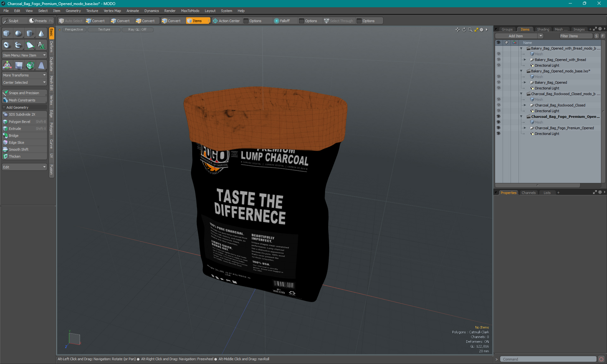Select Charcoal_Bag_Rockwood_Closed tree item

coord(560,105)
